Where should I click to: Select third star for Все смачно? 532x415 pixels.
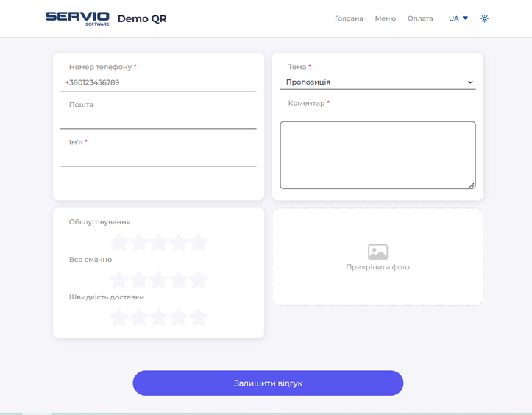click(x=159, y=280)
